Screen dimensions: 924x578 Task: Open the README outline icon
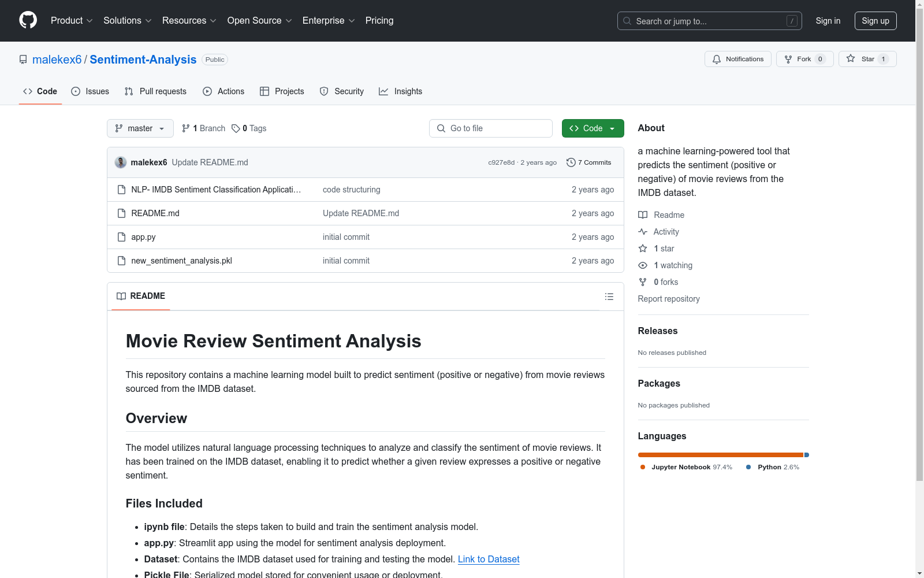(x=609, y=297)
